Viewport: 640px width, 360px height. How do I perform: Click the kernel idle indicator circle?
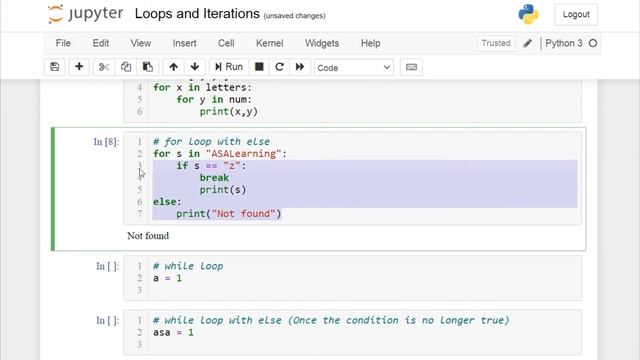point(593,43)
